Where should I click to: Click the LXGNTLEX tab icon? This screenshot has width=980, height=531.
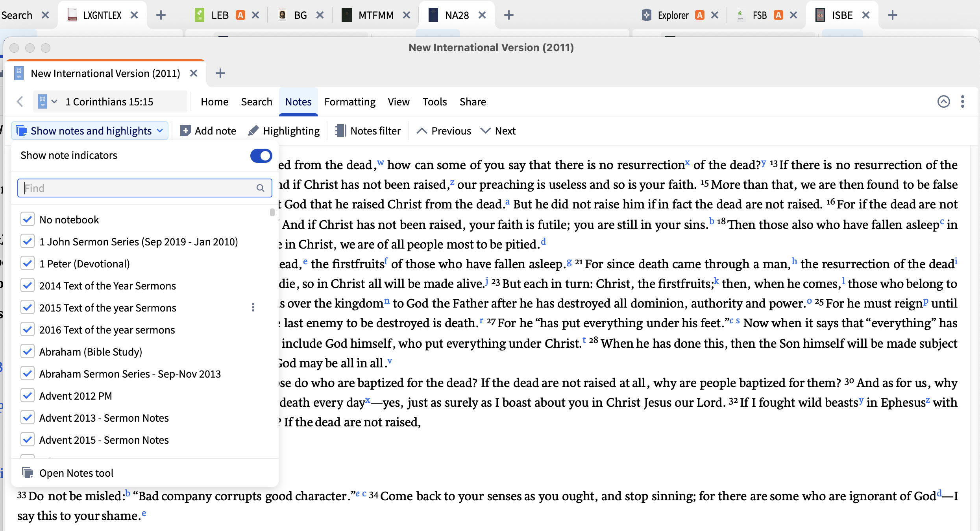[72, 15]
